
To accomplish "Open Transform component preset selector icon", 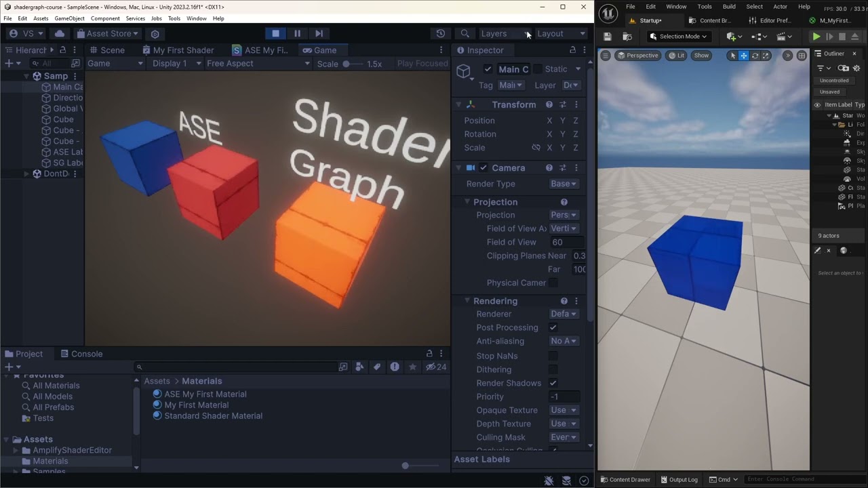I will tap(563, 104).
